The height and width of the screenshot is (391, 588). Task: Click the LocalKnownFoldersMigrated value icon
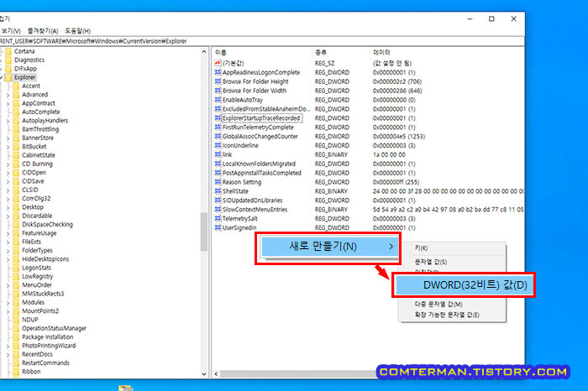point(218,164)
